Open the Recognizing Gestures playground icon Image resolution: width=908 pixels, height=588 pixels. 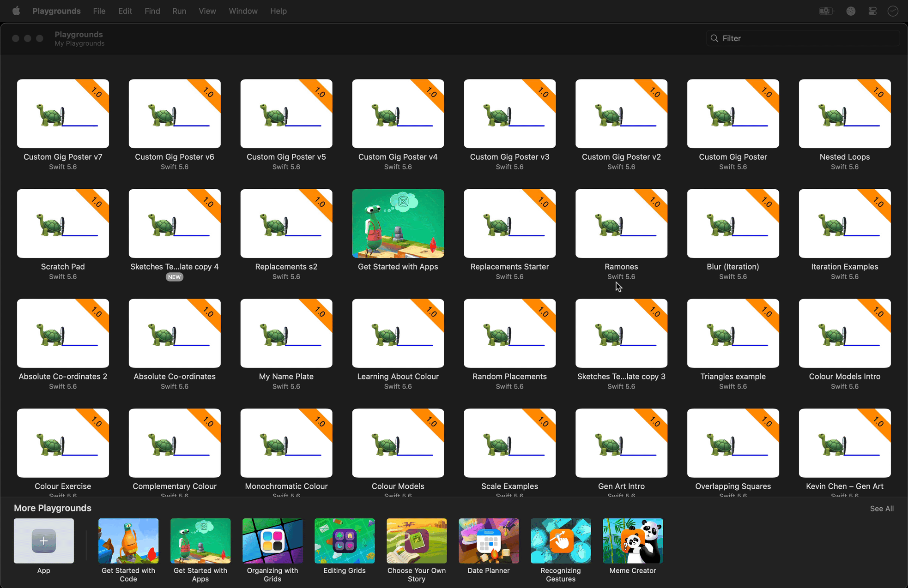(560, 541)
